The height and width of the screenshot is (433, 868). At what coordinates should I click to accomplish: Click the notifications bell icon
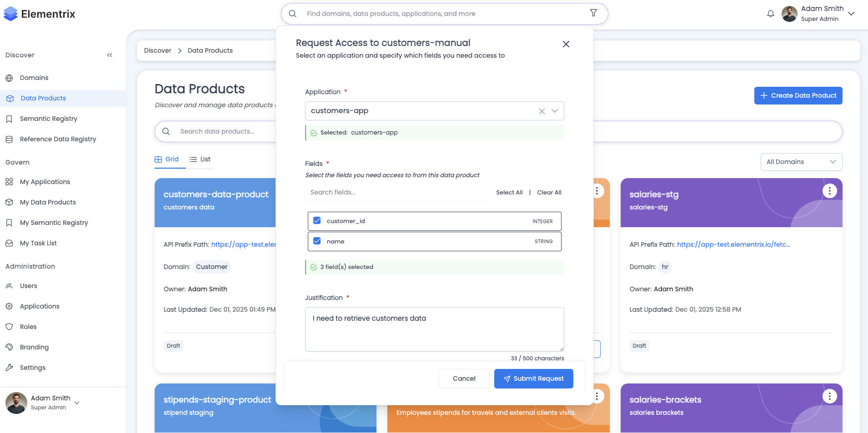click(770, 14)
